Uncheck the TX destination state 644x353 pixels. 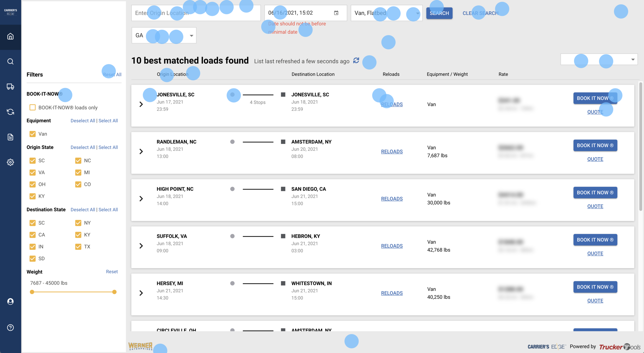pos(78,247)
